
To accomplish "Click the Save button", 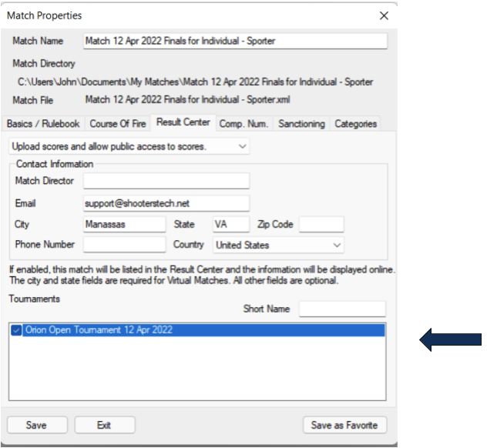I will [x=35, y=425].
